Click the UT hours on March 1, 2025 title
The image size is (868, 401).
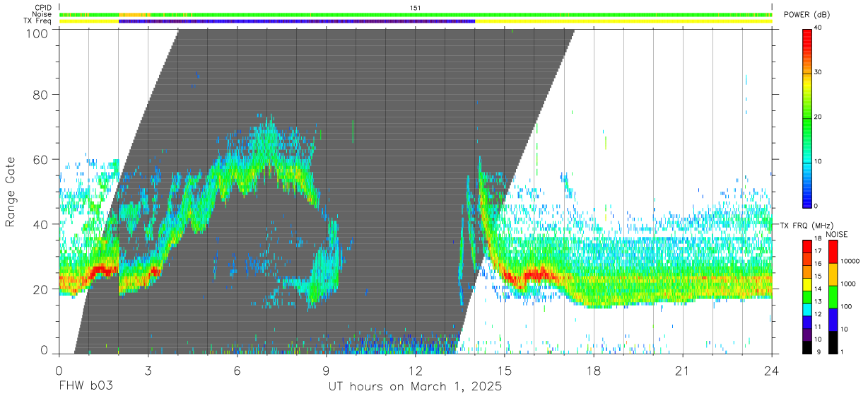point(415,388)
